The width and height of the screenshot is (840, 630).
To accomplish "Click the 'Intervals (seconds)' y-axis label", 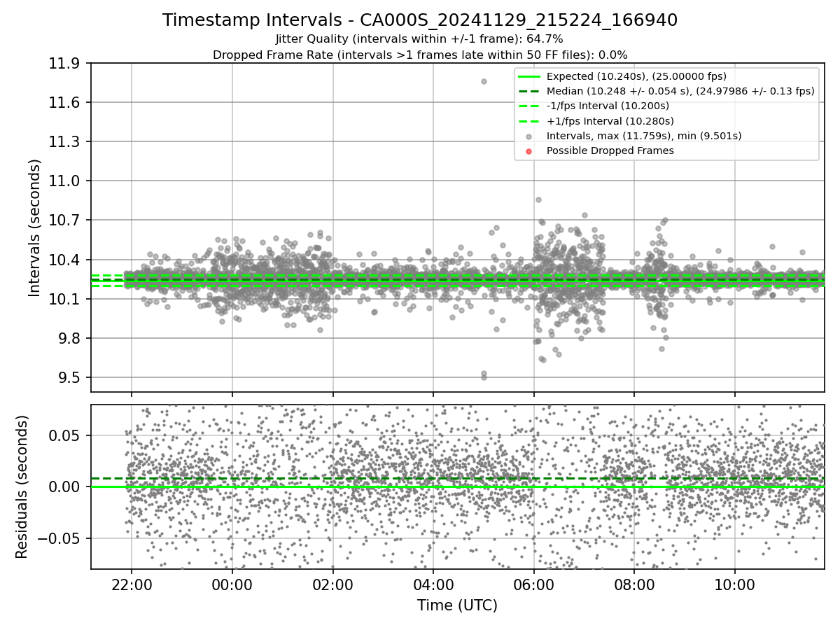I will [x=35, y=227].
